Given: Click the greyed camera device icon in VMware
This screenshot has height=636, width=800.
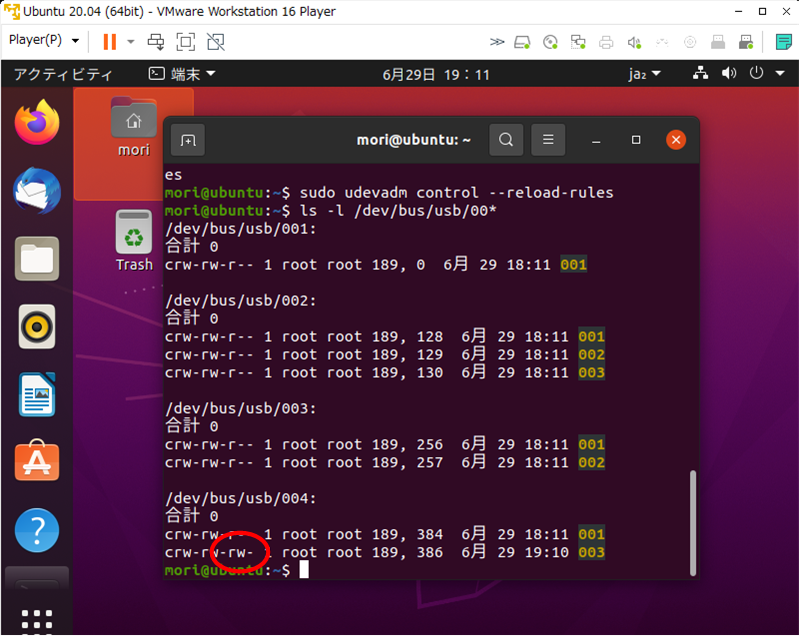Looking at the screenshot, I should [x=690, y=42].
